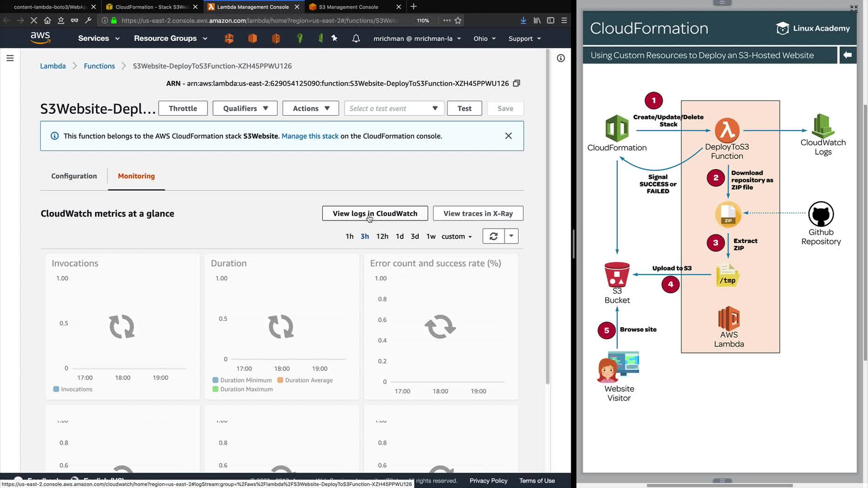868x488 pixels.
Task: Open the Resource Groups menu
Action: 171,38
